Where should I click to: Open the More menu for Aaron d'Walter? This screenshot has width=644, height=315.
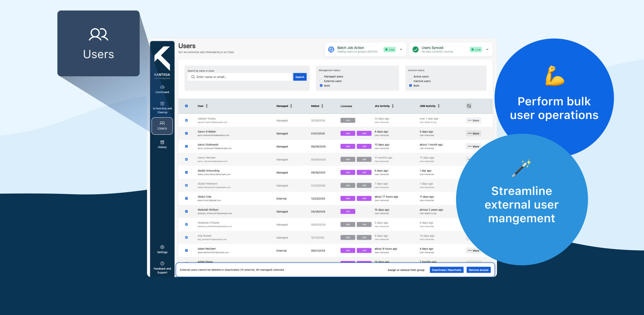(x=474, y=133)
